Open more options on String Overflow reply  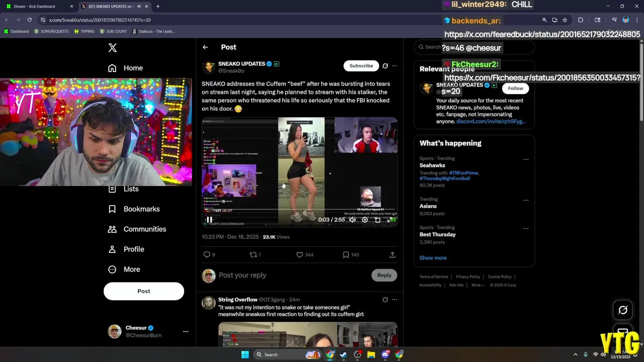pyautogui.click(x=394, y=300)
